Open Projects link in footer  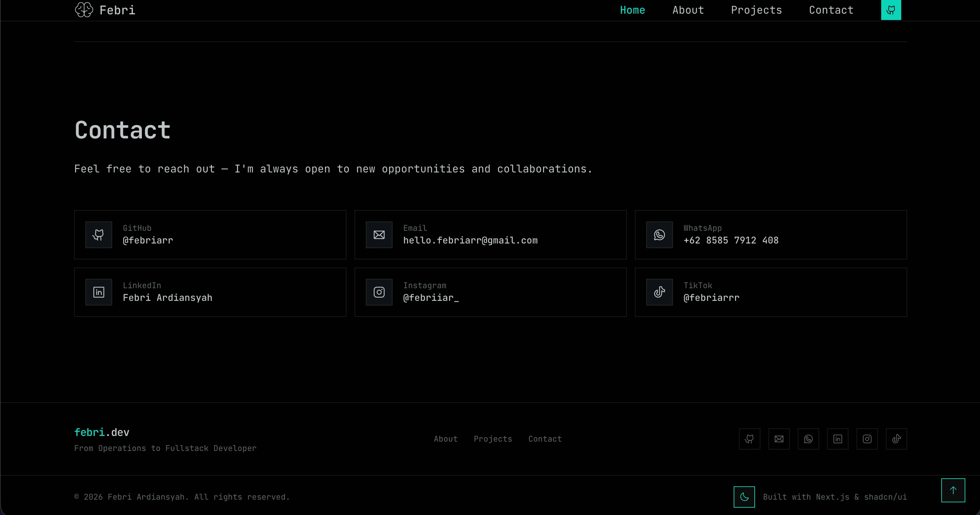493,439
